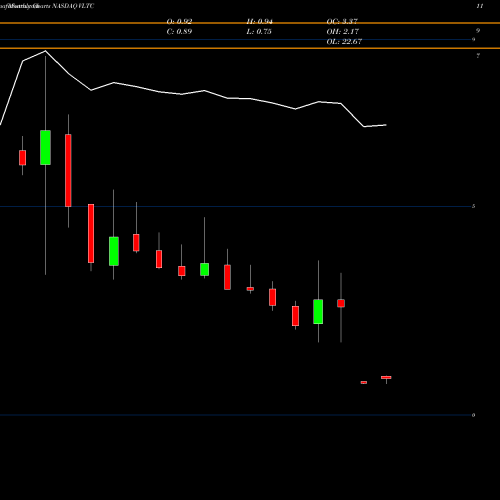Click the NASDAQ VLTC chart title
The height and width of the screenshot is (500, 500).
[x=73, y=6]
